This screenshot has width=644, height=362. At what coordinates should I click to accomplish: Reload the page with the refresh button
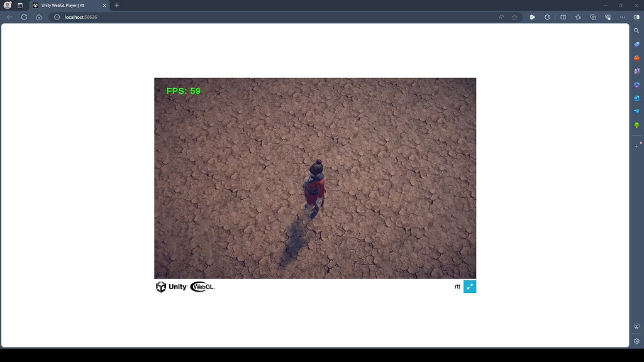click(23, 17)
